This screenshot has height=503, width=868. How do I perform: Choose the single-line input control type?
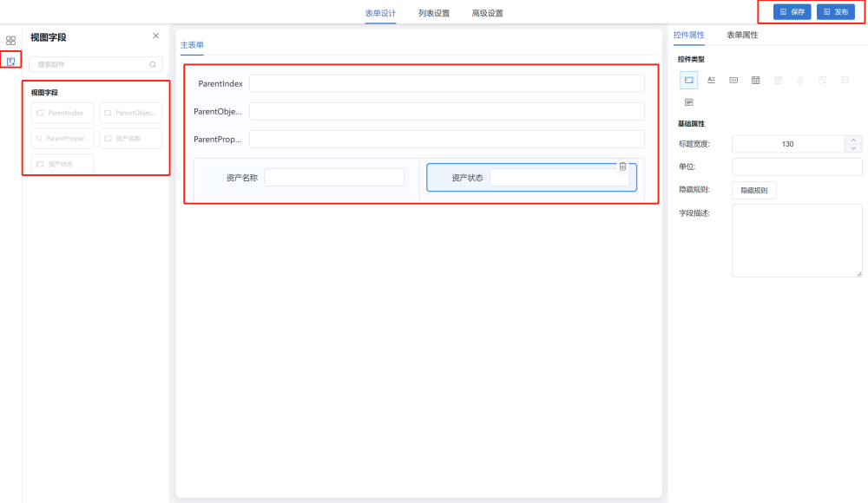[688, 80]
